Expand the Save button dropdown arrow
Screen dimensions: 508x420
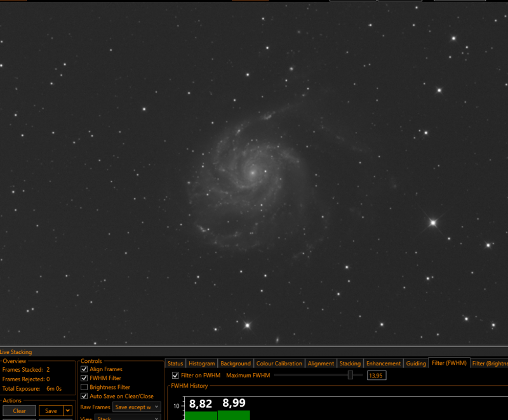point(68,410)
